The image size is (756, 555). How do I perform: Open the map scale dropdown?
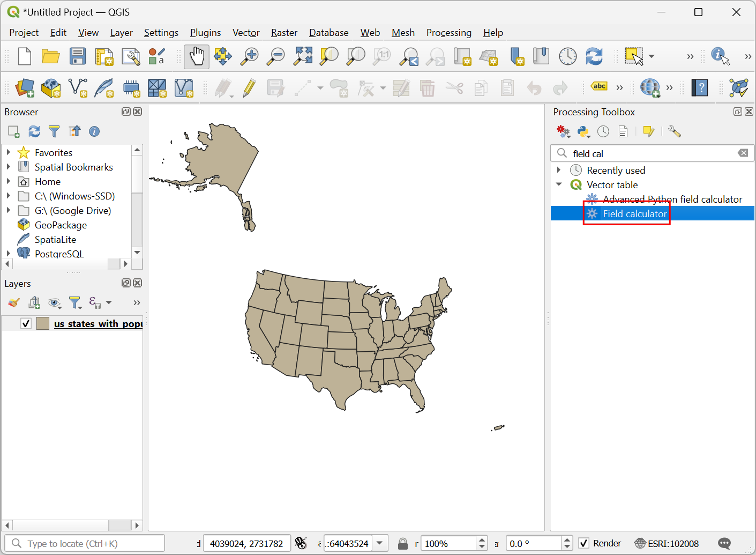point(380,543)
